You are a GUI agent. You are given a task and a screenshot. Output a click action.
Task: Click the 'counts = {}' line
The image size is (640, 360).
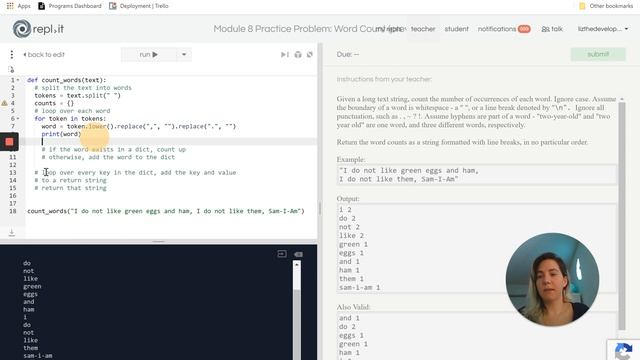[x=54, y=103]
